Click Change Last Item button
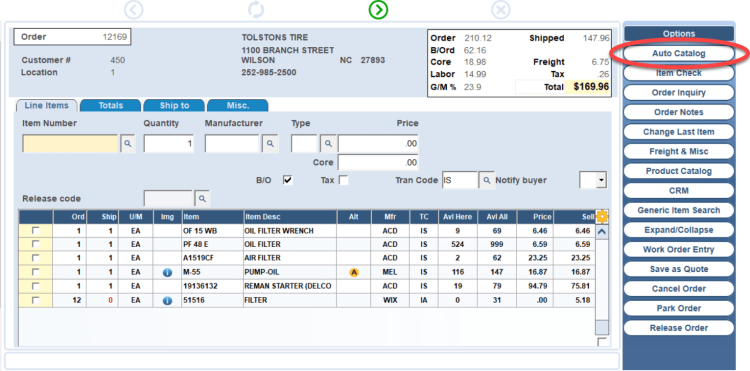This screenshot has width=750, height=371. tap(678, 132)
